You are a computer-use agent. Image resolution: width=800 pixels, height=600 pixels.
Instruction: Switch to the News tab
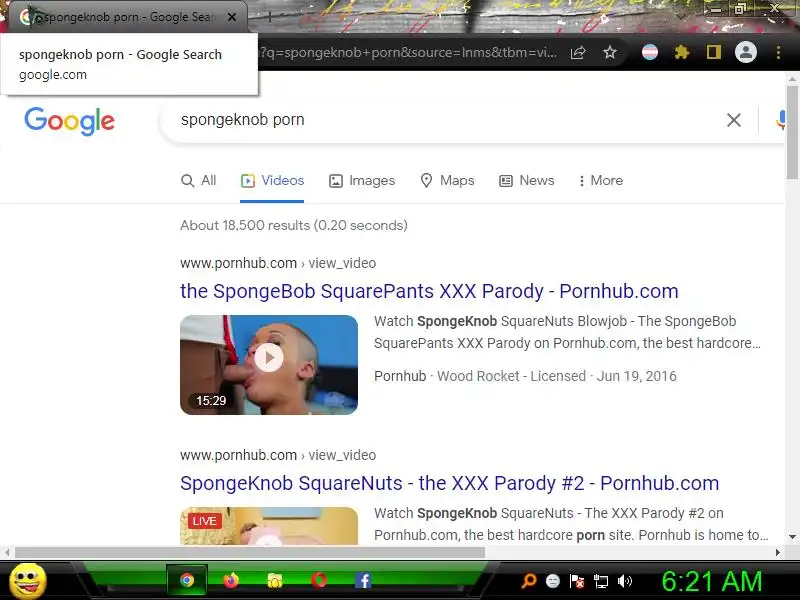pos(527,181)
